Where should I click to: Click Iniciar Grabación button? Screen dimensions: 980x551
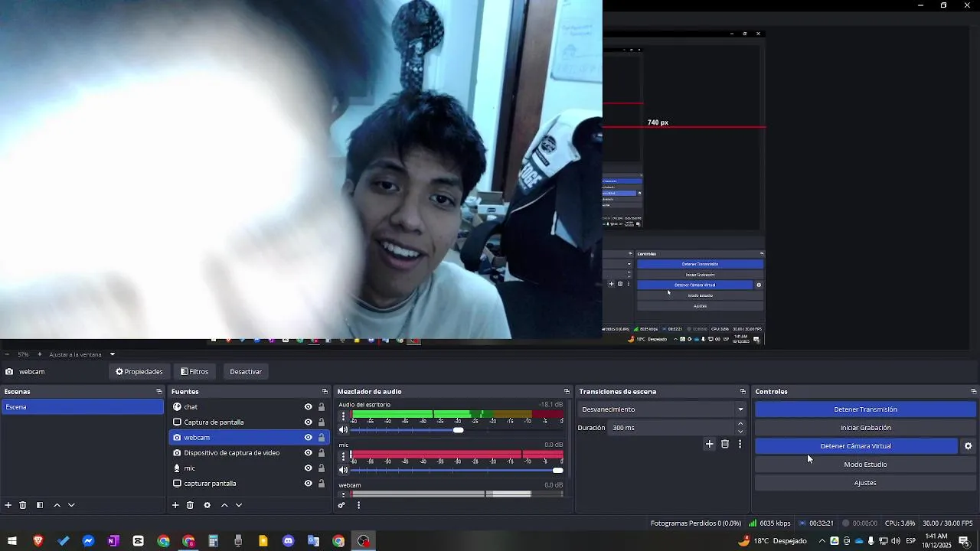(x=865, y=428)
